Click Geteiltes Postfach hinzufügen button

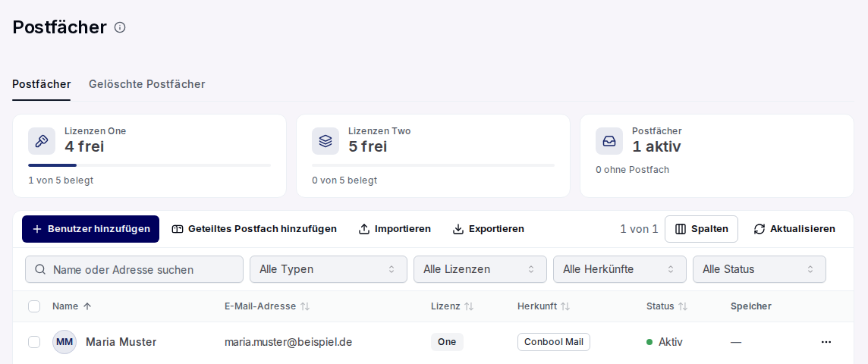254,229
